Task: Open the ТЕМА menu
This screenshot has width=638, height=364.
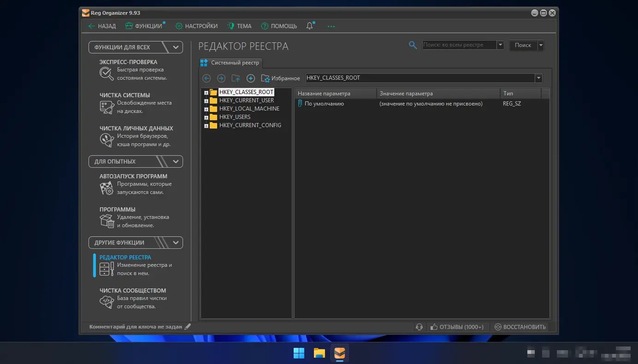Action: pos(239,26)
